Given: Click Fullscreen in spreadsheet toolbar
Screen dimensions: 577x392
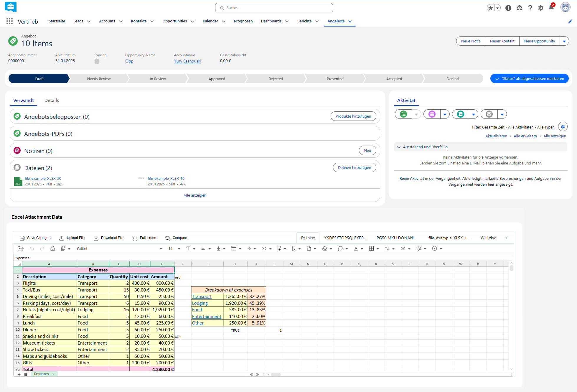Looking at the screenshot, I should [x=144, y=238].
